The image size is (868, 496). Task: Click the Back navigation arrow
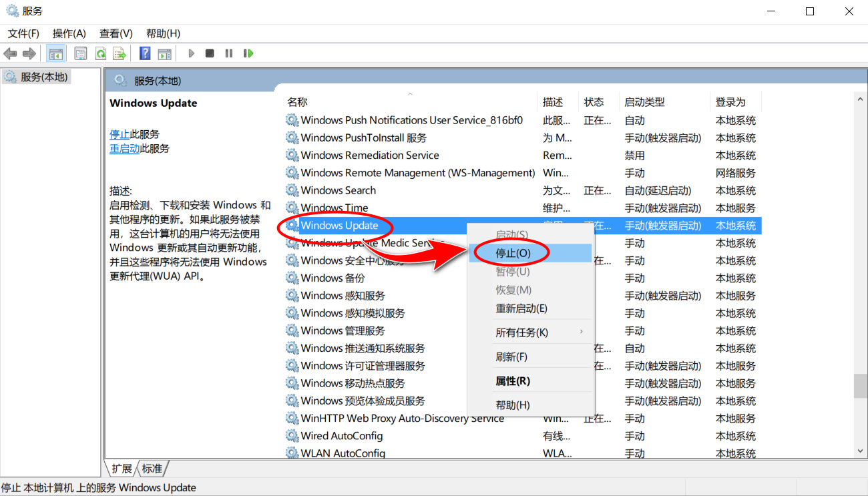click(10, 53)
